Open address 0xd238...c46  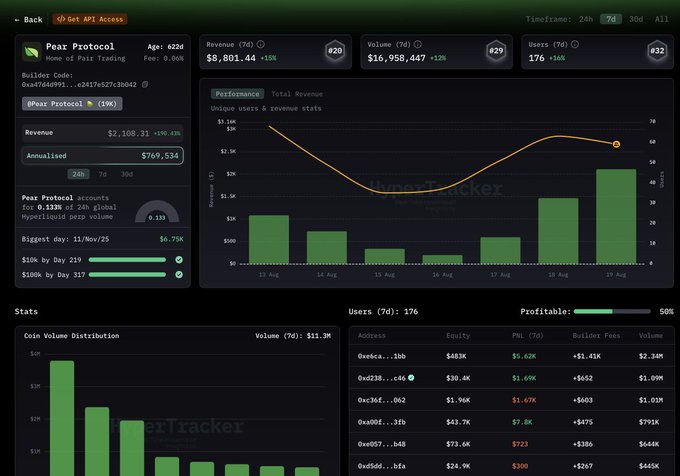382,378
